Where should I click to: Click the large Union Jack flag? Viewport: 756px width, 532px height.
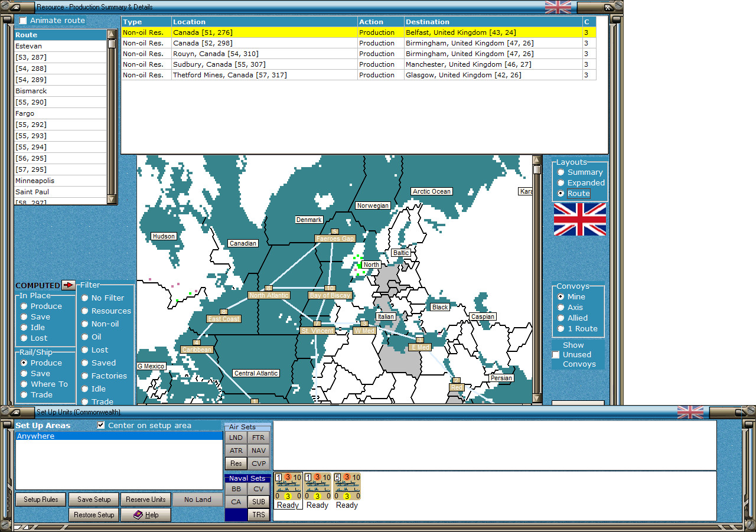pyautogui.click(x=579, y=219)
